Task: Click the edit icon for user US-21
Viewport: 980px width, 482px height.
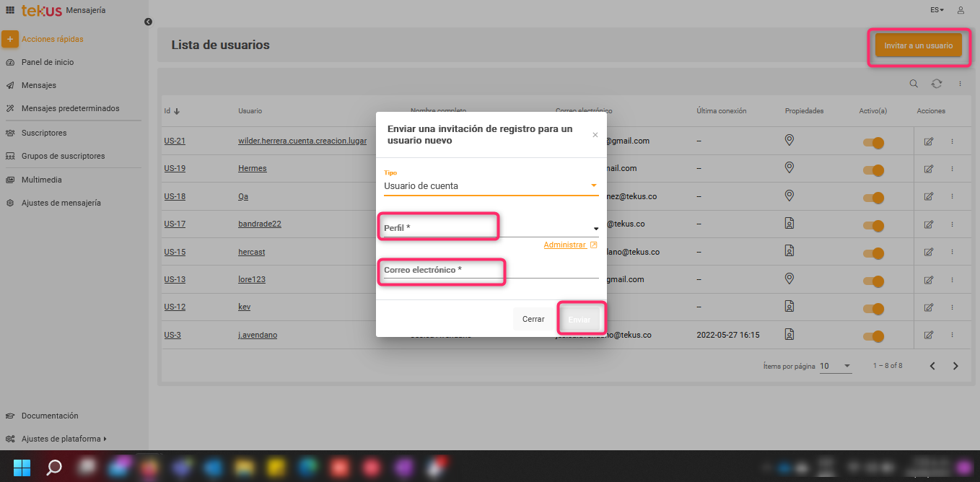Action: pyautogui.click(x=929, y=141)
